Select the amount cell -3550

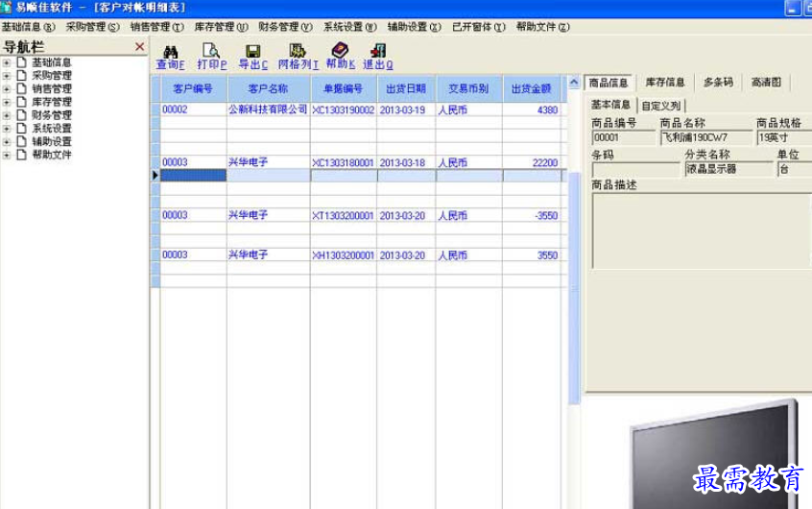coord(532,216)
